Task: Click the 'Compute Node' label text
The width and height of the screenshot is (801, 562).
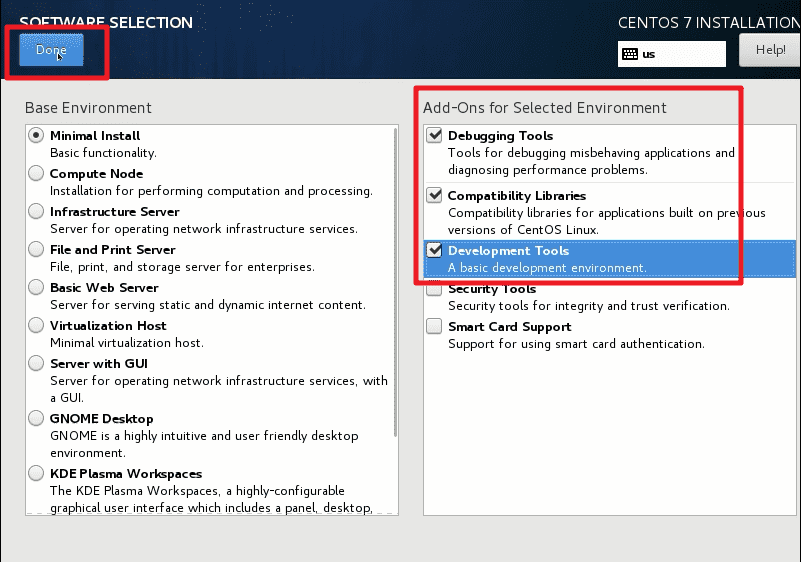Action: [x=97, y=174]
